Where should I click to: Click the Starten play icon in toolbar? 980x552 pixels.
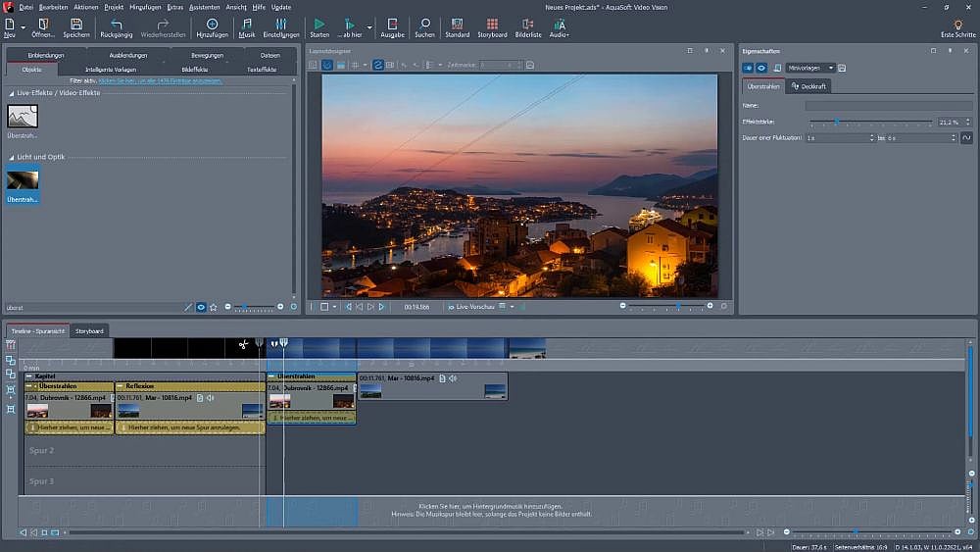(x=319, y=25)
